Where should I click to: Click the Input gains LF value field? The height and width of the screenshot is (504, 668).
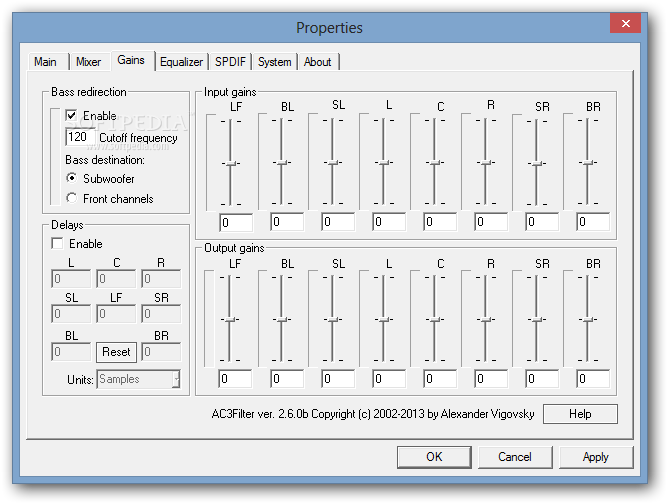236,223
